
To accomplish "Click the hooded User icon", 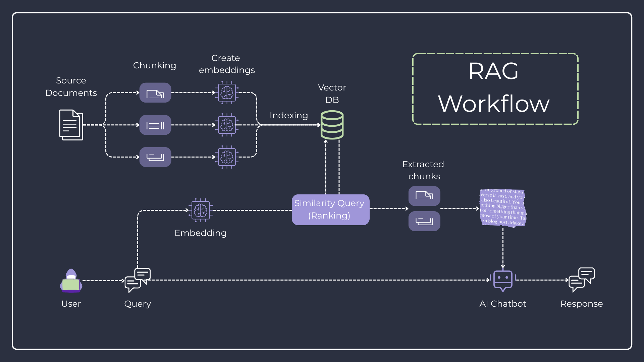I will pos(71,281).
